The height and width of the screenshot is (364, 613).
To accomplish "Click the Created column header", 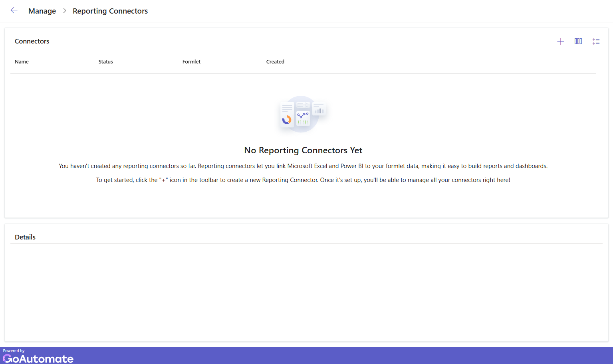I will coord(275,62).
